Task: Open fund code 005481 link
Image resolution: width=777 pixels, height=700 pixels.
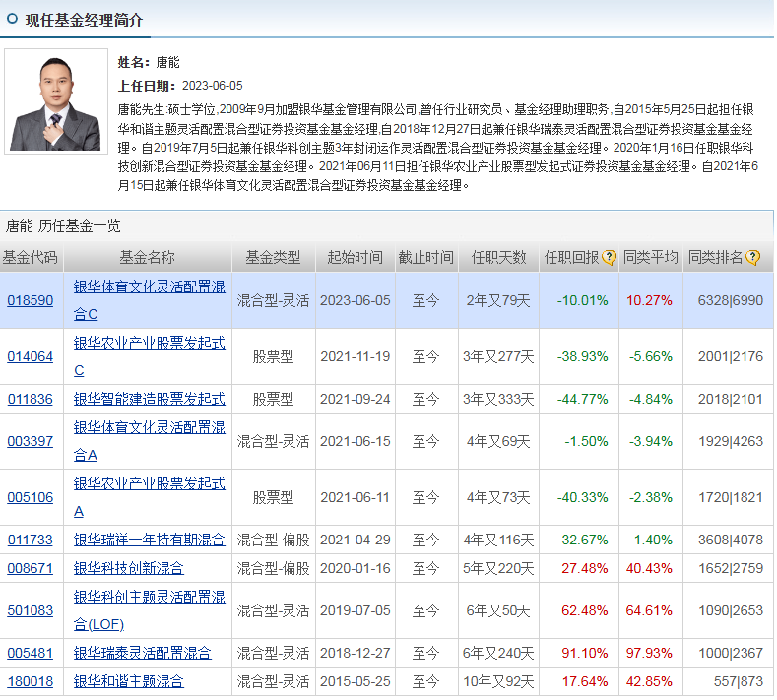Action: (x=31, y=653)
